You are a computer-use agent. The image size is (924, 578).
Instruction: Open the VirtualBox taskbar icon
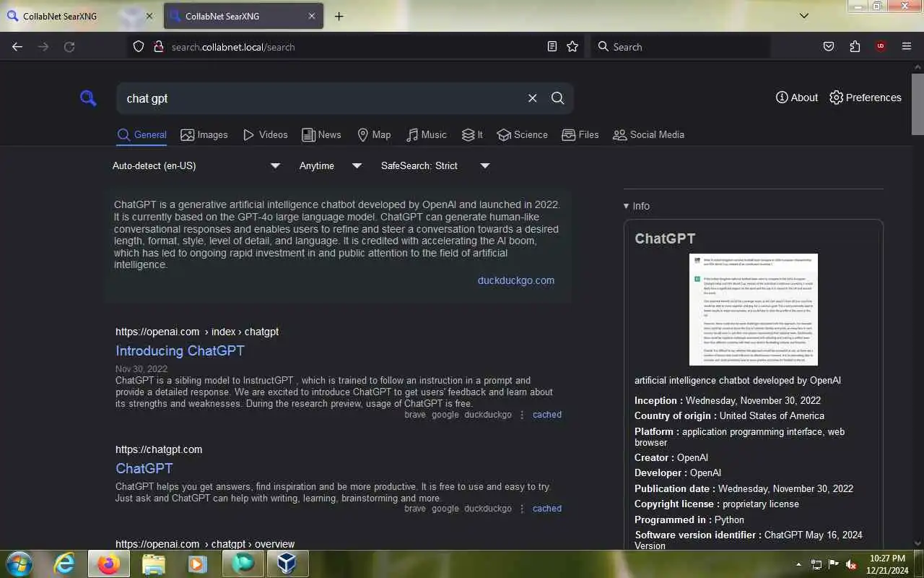coord(287,564)
